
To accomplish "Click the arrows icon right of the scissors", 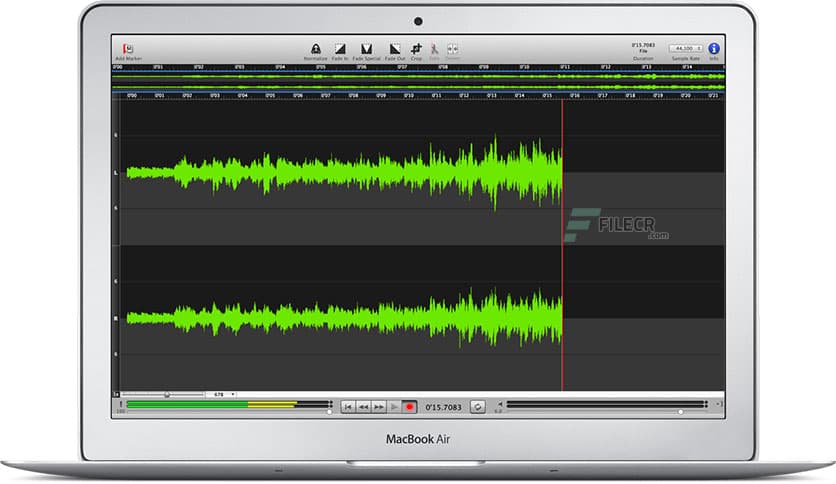I will point(453,49).
